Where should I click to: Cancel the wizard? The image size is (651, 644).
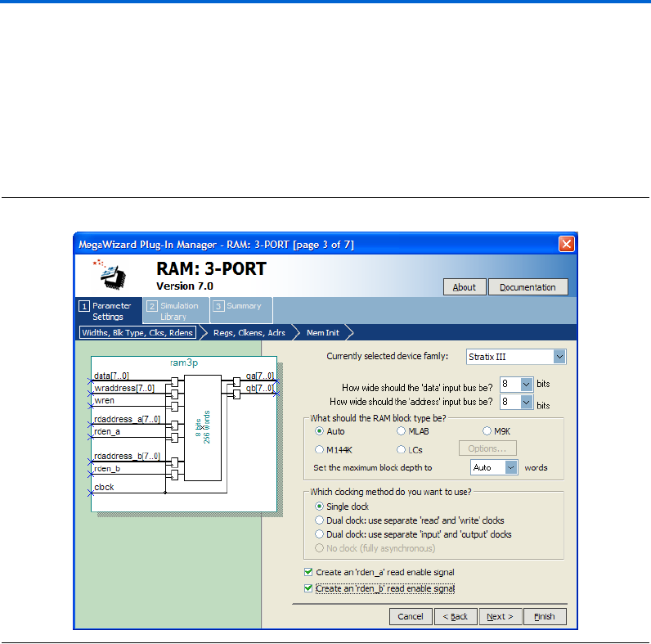(x=411, y=616)
